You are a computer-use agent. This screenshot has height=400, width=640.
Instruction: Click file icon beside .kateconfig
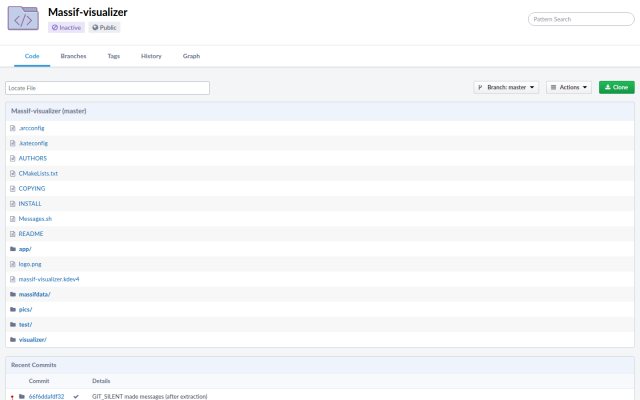click(13, 143)
